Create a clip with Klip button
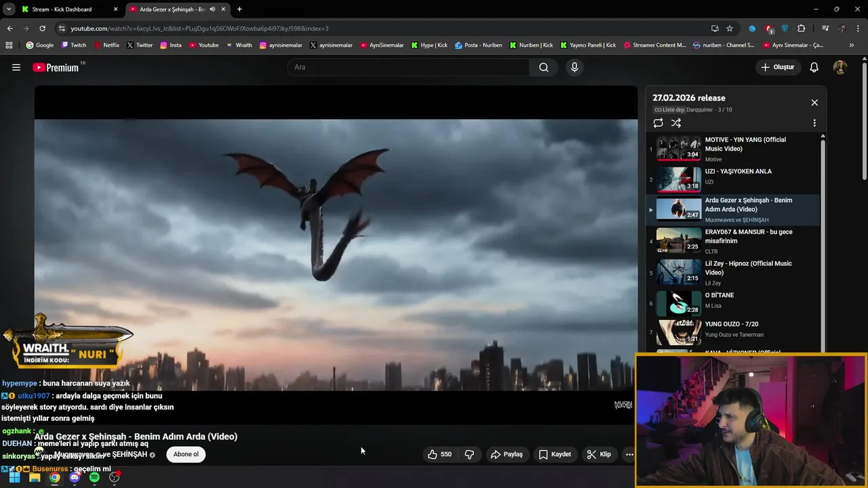 point(599,454)
